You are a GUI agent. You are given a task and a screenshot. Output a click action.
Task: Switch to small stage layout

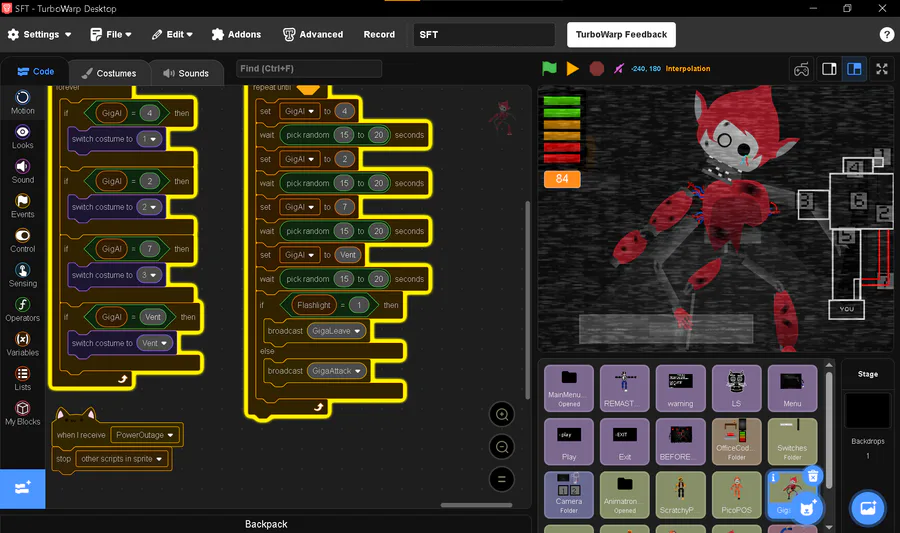pyautogui.click(x=829, y=69)
